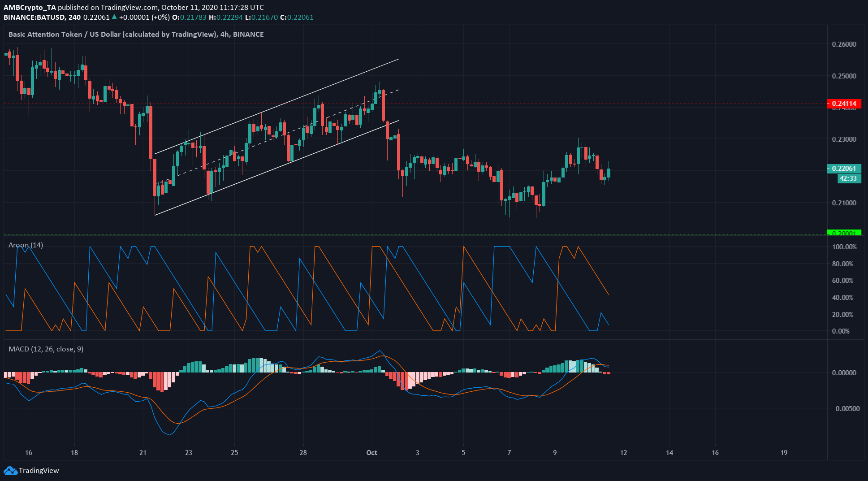
Task: Select the MACD (12, 26, close, 9) title
Action: click(x=46, y=349)
